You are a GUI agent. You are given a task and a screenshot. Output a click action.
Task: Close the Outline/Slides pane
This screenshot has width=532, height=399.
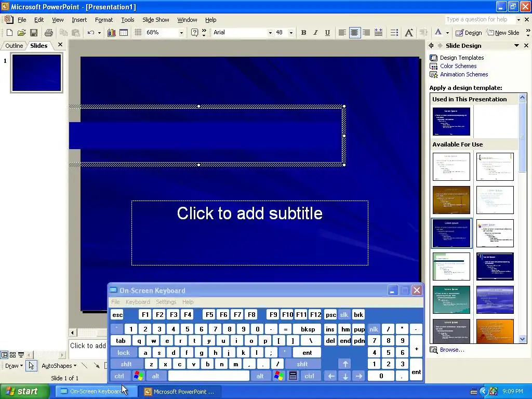[x=60, y=45]
